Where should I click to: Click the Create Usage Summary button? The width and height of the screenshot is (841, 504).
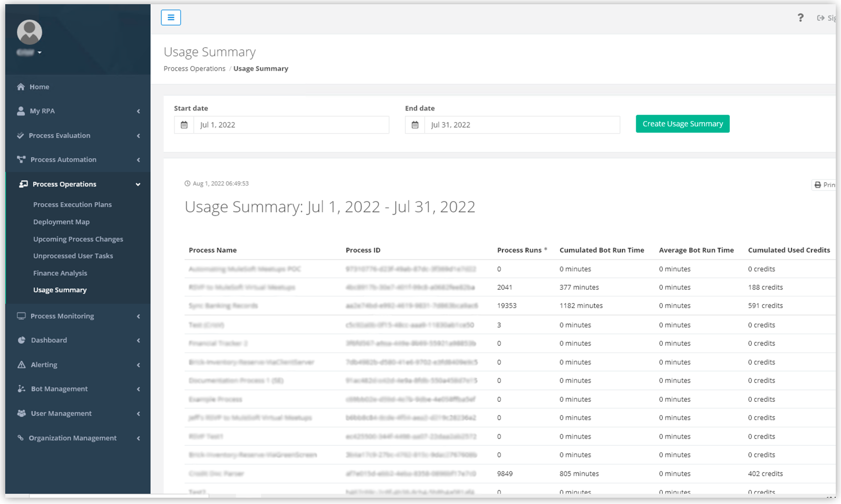(x=682, y=124)
